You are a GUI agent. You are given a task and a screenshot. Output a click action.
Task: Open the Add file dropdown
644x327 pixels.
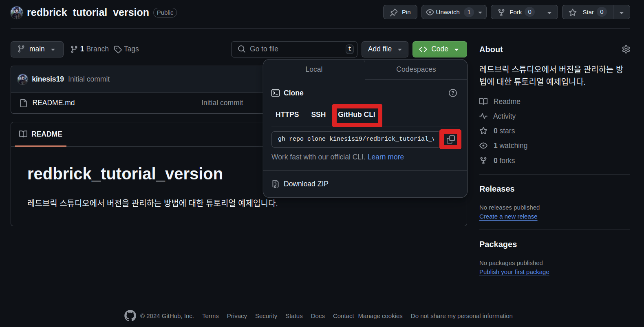(385, 49)
